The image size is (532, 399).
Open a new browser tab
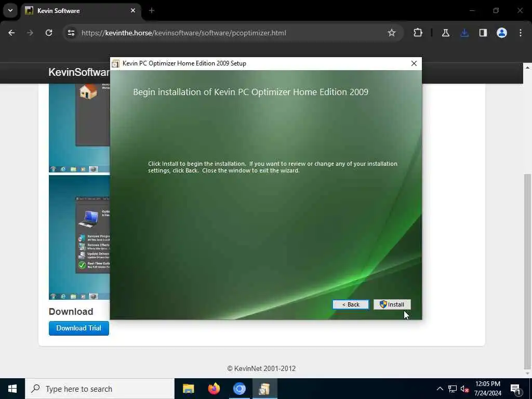pos(152,10)
